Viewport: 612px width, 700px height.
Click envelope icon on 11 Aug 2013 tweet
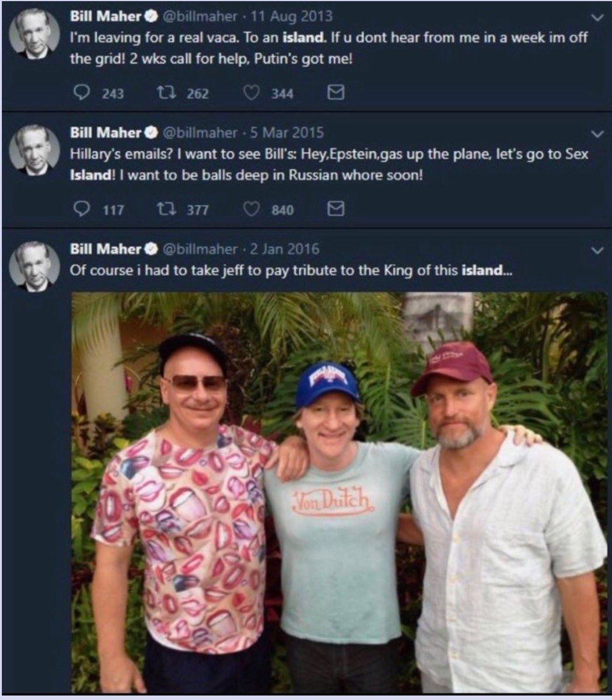pos(335,93)
